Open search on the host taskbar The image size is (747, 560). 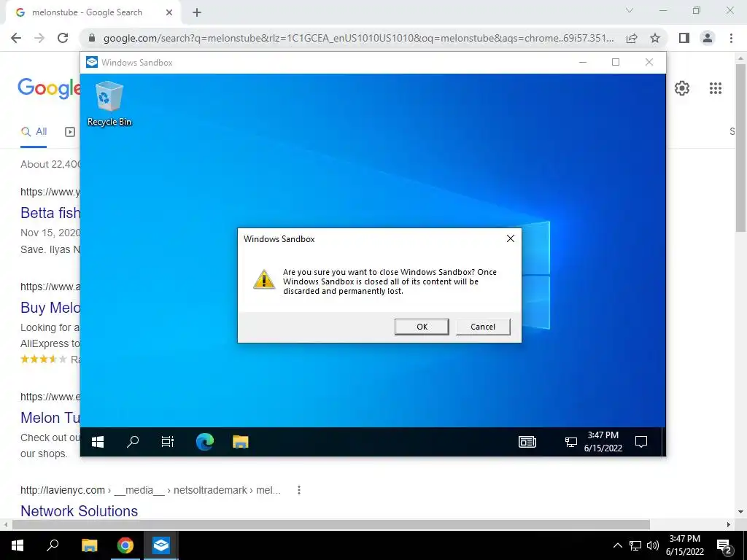tap(53, 545)
